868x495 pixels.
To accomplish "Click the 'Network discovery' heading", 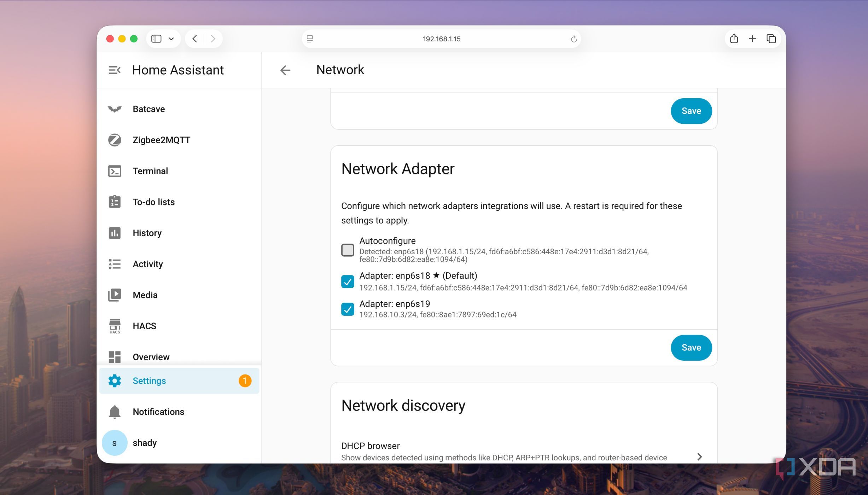I will pos(403,406).
